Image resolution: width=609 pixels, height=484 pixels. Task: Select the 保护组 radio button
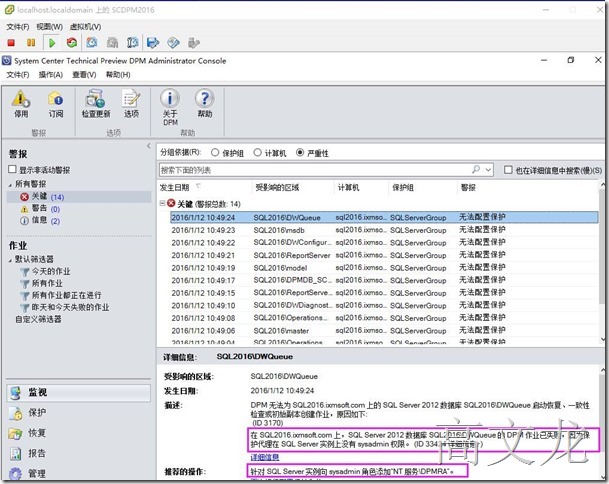point(215,153)
